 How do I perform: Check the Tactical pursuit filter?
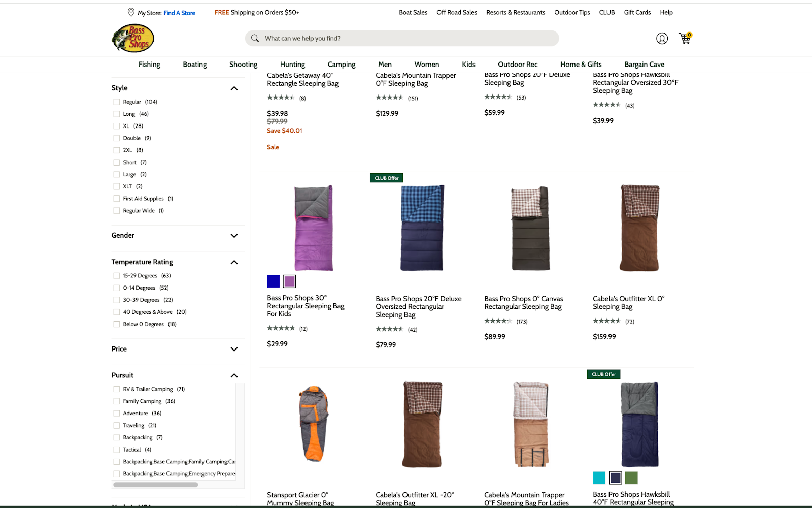(117, 450)
